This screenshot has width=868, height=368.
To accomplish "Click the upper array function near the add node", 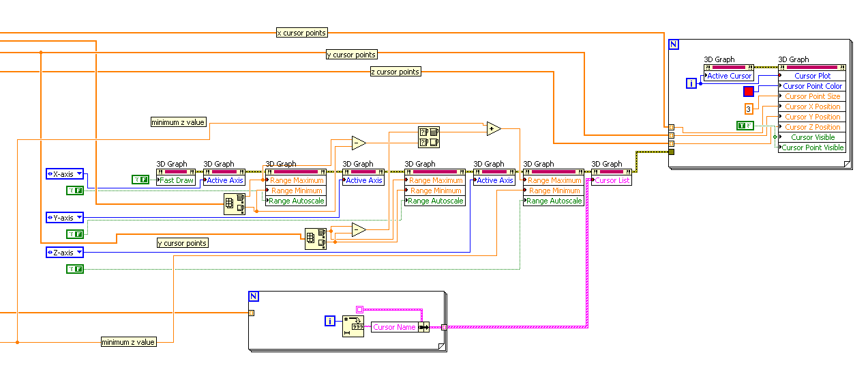I will coord(429,132).
